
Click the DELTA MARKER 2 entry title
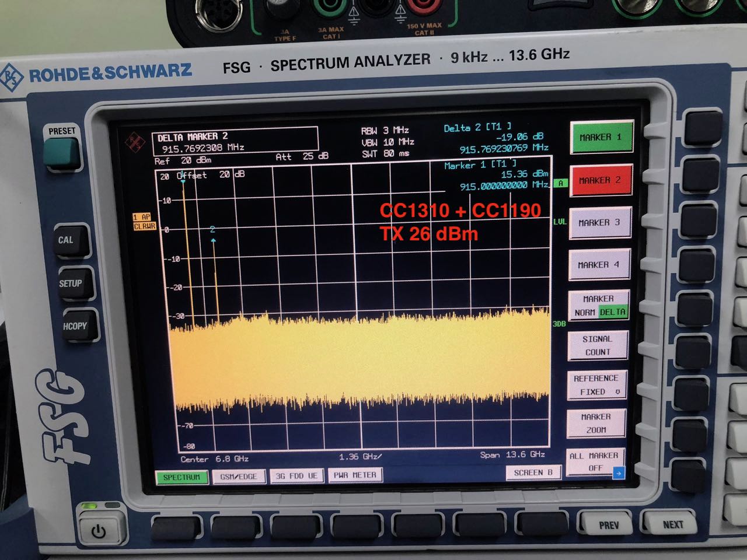(193, 136)
